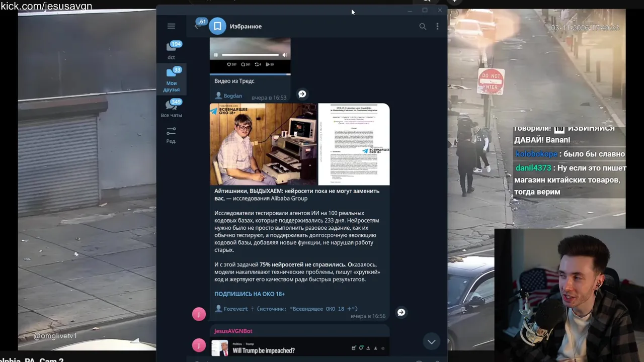This screenshot has width=644, height=362.
Task: Open the Telegram hamburger menu
Action: click(171, 26)
